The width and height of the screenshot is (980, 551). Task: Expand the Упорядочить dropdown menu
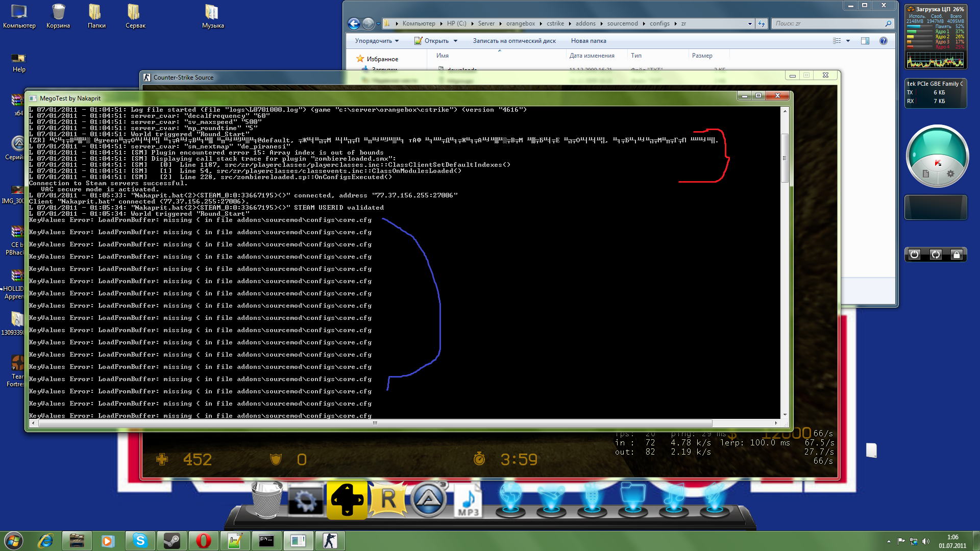click(377, 41)
